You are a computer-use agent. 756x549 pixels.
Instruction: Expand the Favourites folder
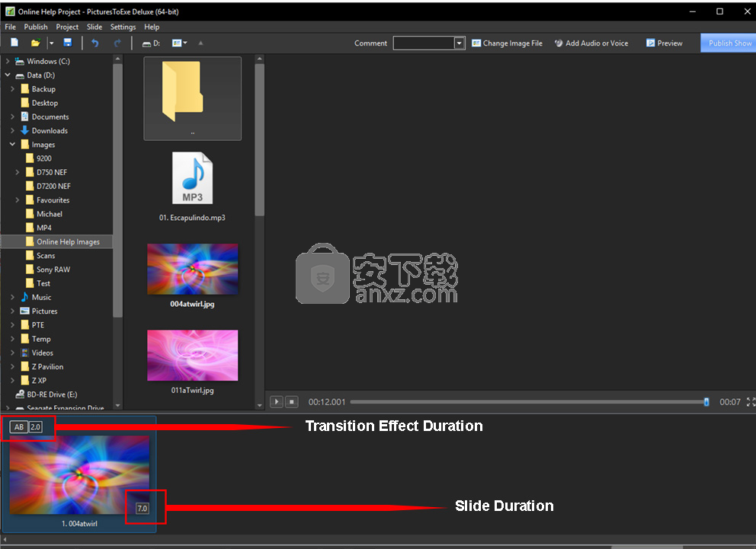point(18,199)
